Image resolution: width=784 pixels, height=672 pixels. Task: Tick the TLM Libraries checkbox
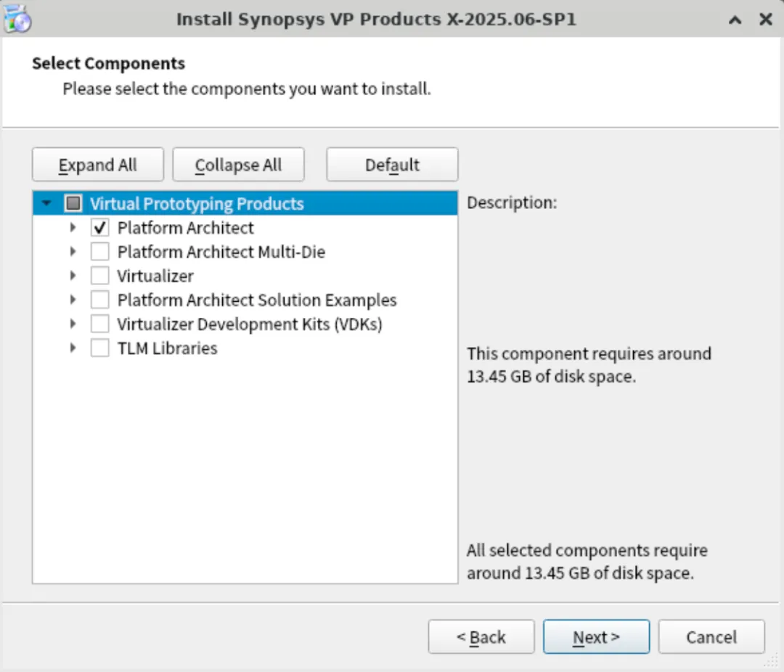(x=100, y=348)
